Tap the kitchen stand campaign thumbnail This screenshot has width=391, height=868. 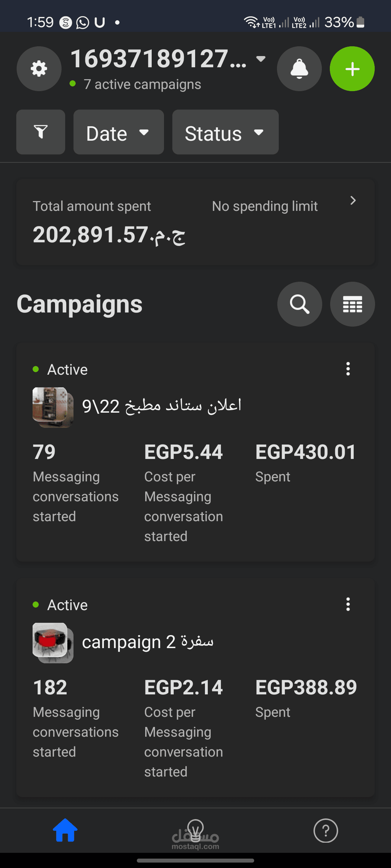[53, 407]
